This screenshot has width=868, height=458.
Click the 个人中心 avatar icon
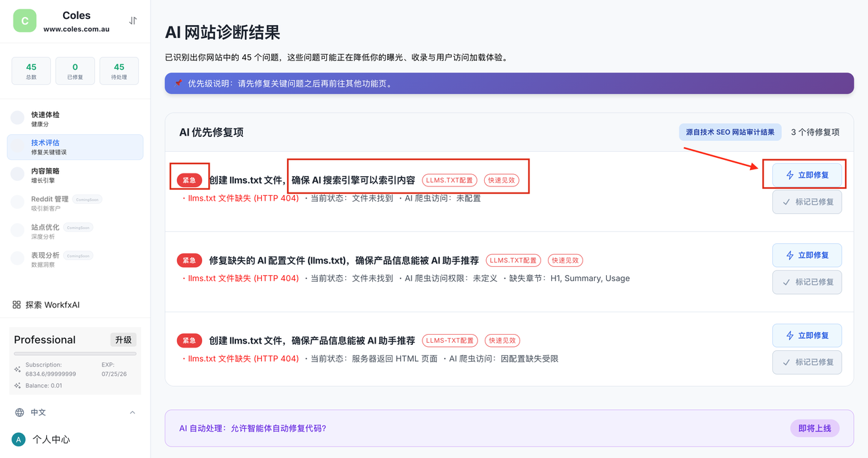point(18,440)
